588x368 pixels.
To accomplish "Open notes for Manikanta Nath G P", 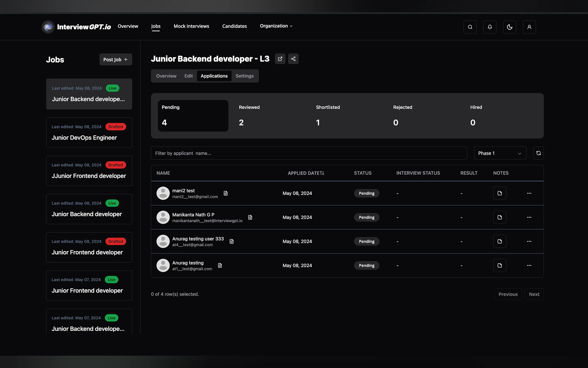I will [x=500, y=217].
